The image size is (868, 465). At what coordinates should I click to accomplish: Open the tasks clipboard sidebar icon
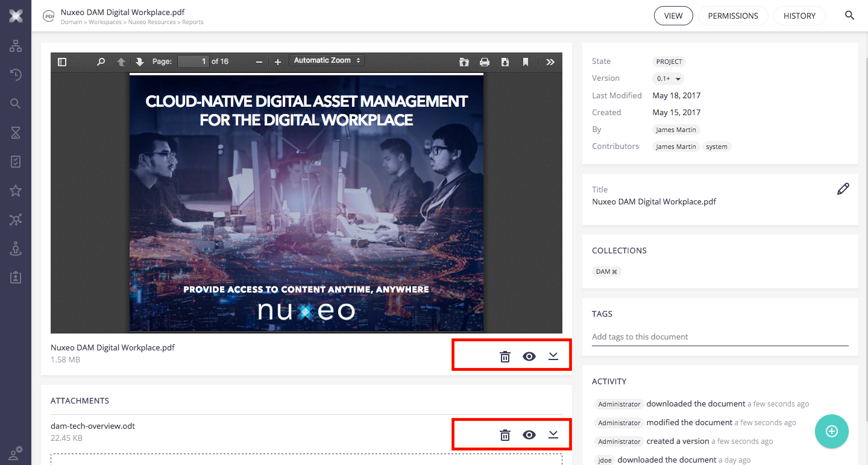coord(16,162)
